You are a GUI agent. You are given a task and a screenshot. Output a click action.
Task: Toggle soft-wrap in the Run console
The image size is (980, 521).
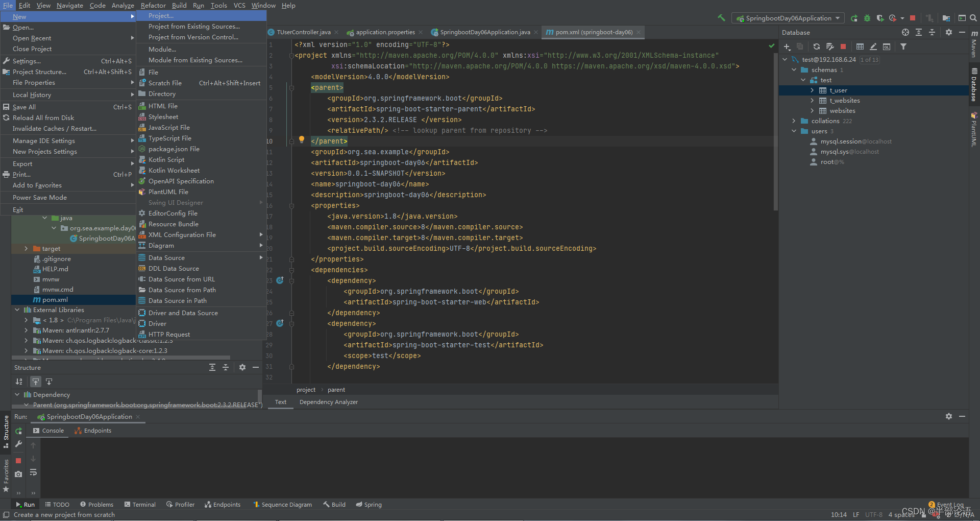pyautogui.click(x=33, y=472)
